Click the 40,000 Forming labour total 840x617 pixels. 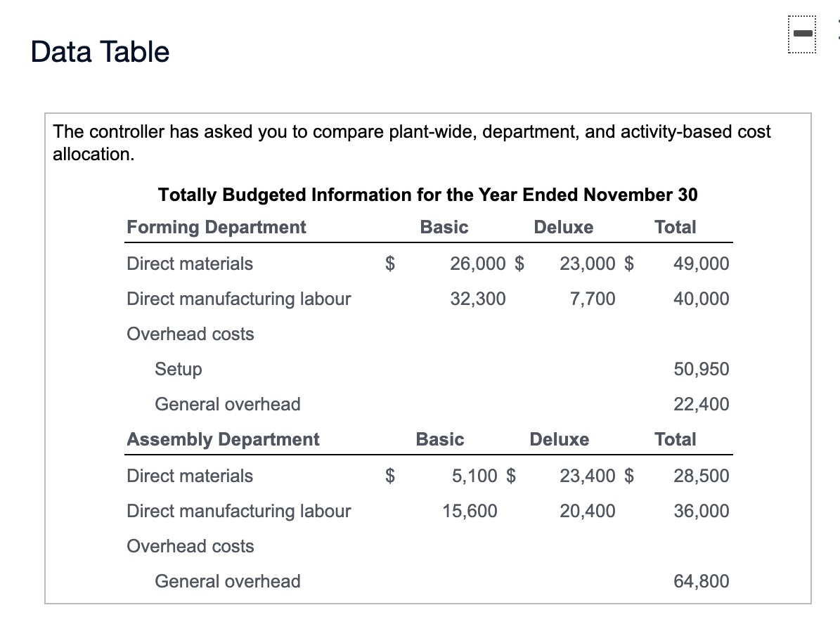(x=701, y=299)
